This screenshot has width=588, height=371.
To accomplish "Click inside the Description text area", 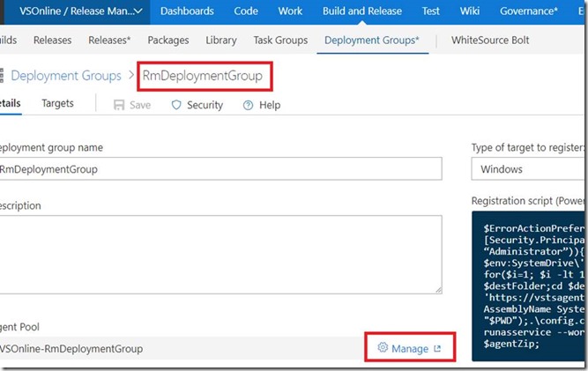I will (x=220, y=255).
